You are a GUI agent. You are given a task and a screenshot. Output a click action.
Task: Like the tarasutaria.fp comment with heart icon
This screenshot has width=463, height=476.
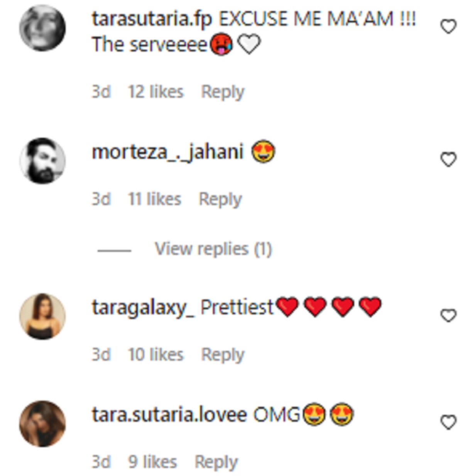tap(448, 27)
